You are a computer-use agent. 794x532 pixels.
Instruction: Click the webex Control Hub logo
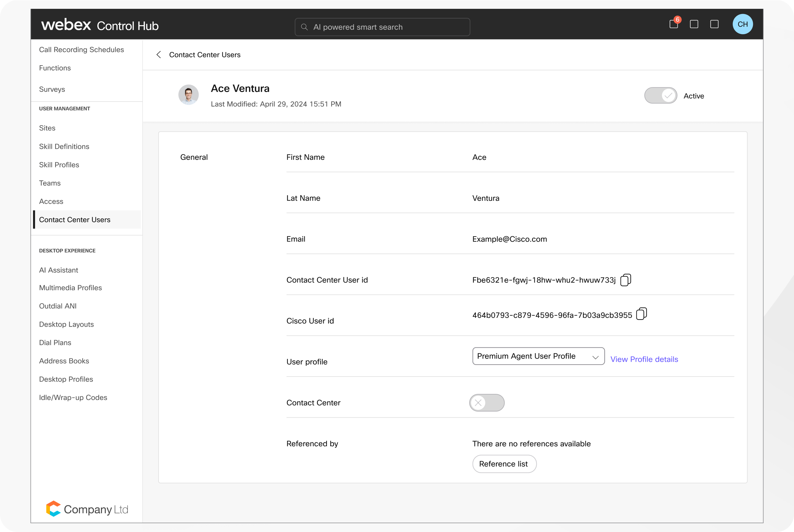click(x=100, y=25)
